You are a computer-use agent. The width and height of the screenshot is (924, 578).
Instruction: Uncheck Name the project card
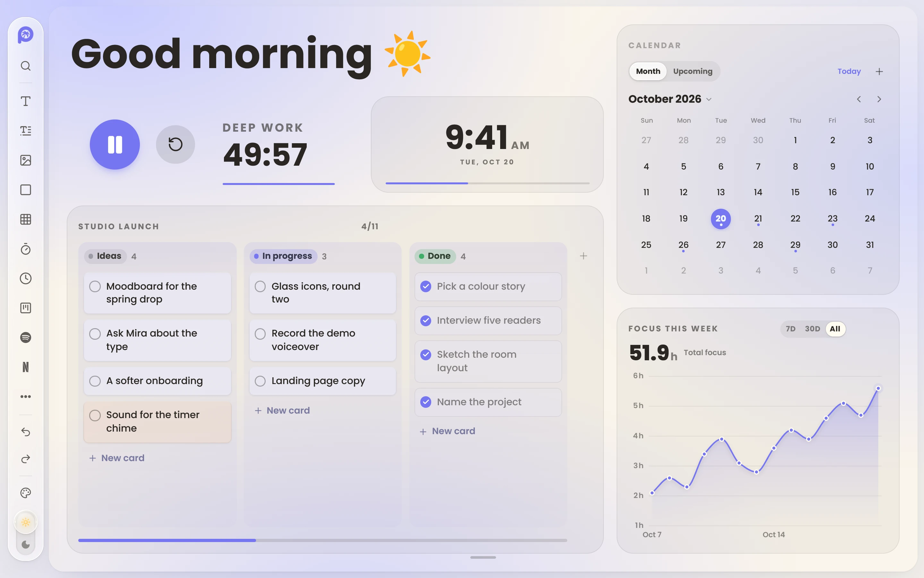coord(426,402)
